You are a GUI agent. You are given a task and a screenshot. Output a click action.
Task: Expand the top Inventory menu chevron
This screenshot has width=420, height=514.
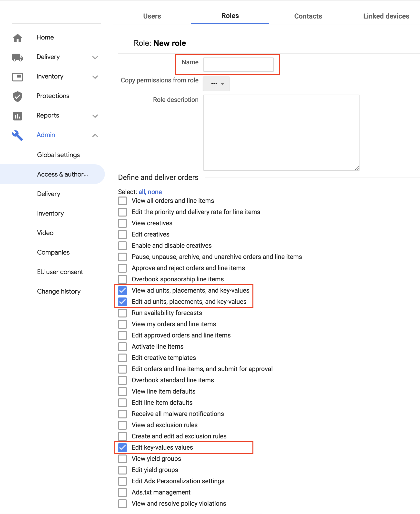tap(95, 77)
